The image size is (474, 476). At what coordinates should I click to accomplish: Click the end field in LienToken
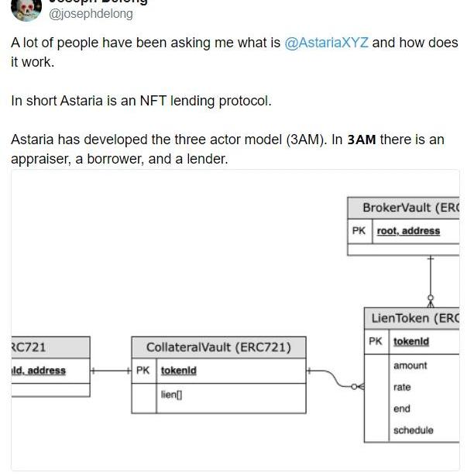[401, 409]
